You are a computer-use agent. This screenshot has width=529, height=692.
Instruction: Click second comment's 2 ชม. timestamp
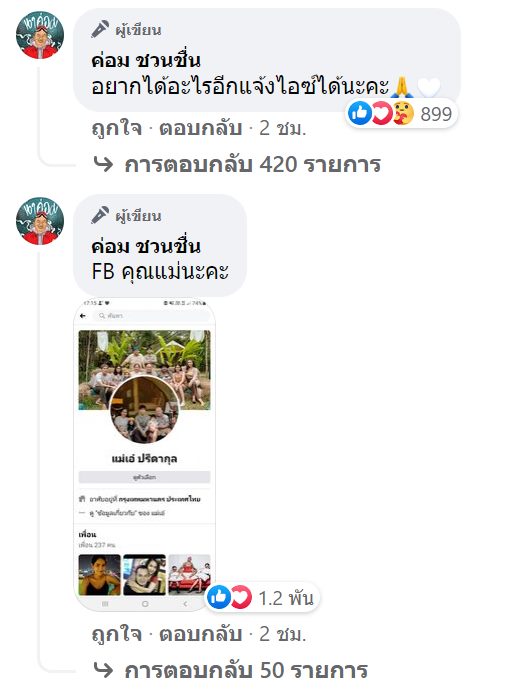(282, 634)
